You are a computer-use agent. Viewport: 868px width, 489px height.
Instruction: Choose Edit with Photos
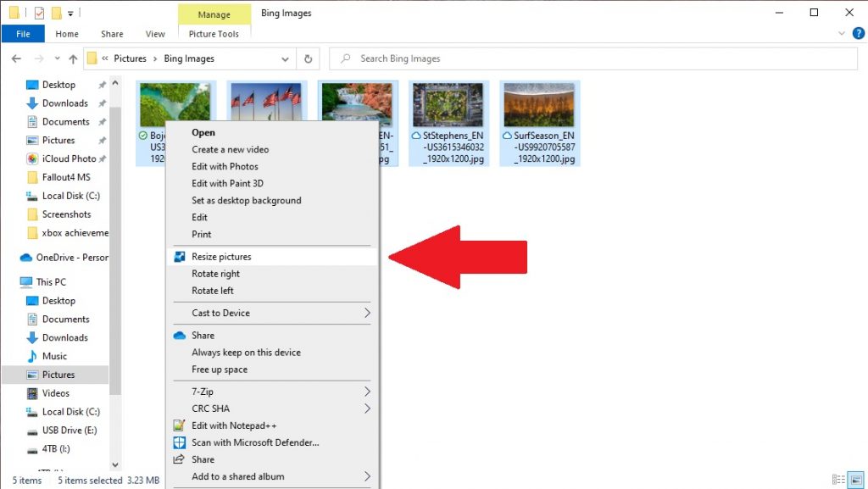(272, 166)
